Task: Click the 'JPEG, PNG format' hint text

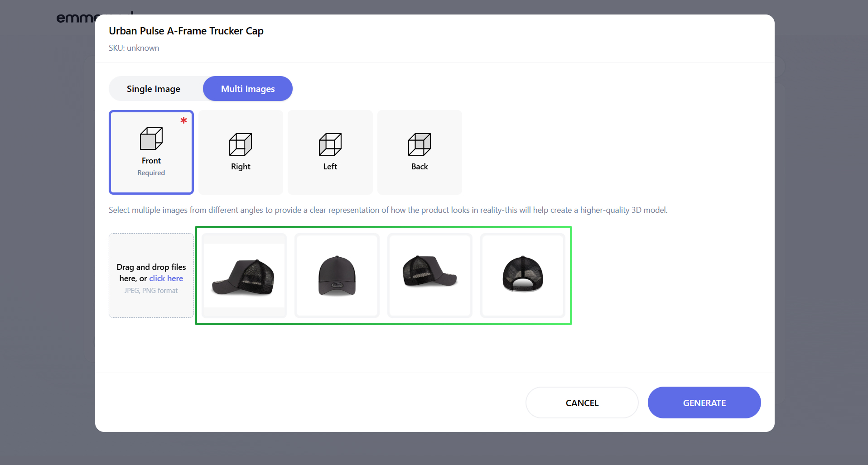Action: 151,291
